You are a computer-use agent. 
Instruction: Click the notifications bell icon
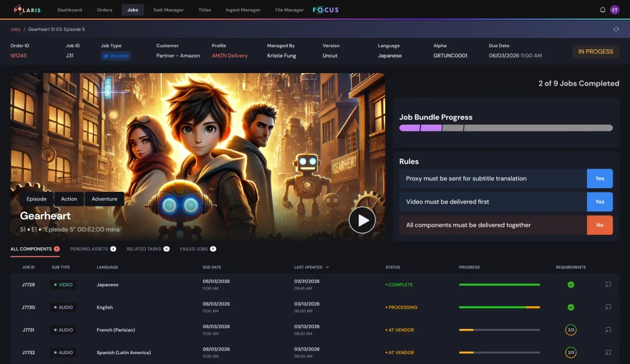(602, 10)
